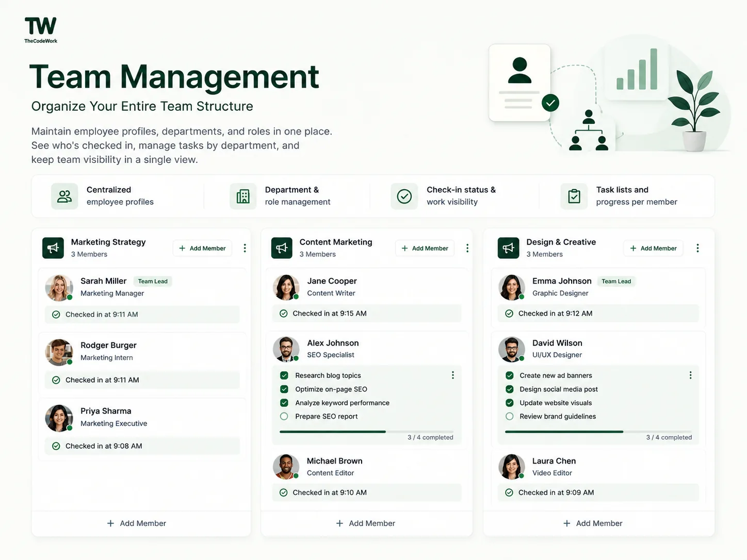Add Member at bottom of Design & Creative card

[x=593, y=523]
